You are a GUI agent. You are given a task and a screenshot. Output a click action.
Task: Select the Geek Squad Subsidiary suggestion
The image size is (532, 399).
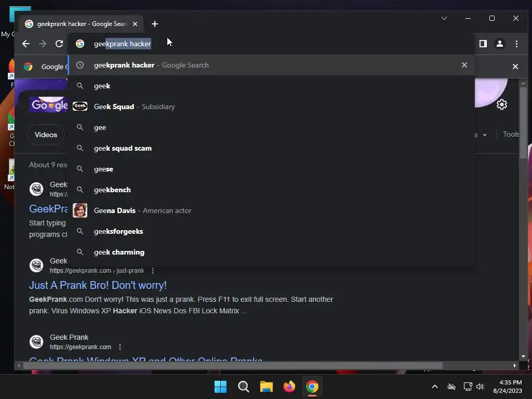[271, 107]
